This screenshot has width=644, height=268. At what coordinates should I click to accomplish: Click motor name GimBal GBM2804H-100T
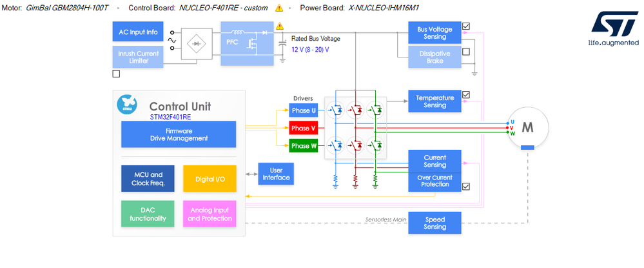point(67,8)
